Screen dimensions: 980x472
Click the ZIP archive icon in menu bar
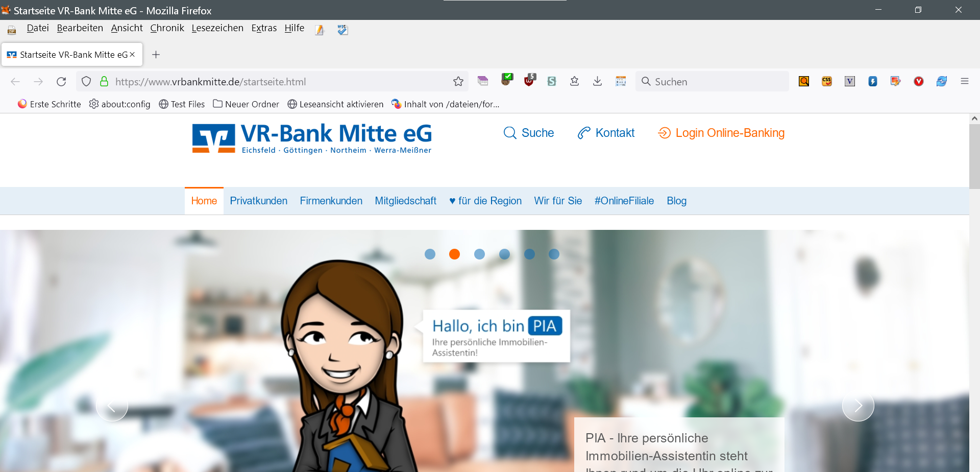[12, 30]
